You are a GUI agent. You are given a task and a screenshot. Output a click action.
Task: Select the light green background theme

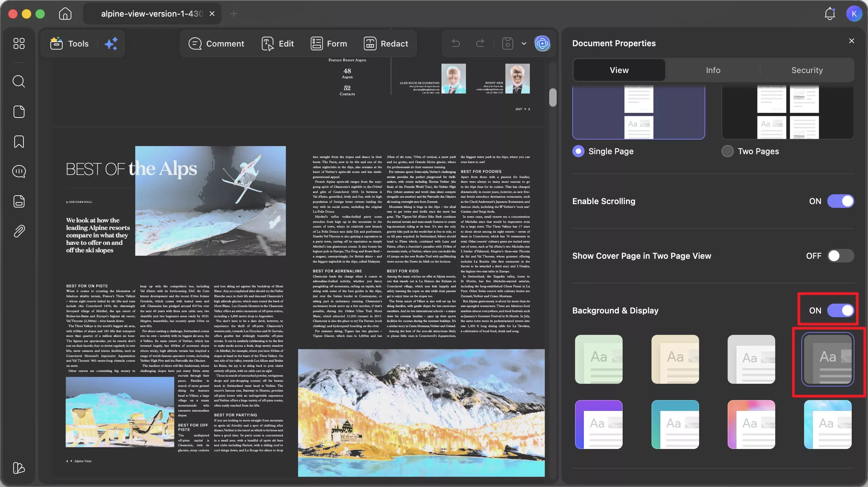point(599,359)
